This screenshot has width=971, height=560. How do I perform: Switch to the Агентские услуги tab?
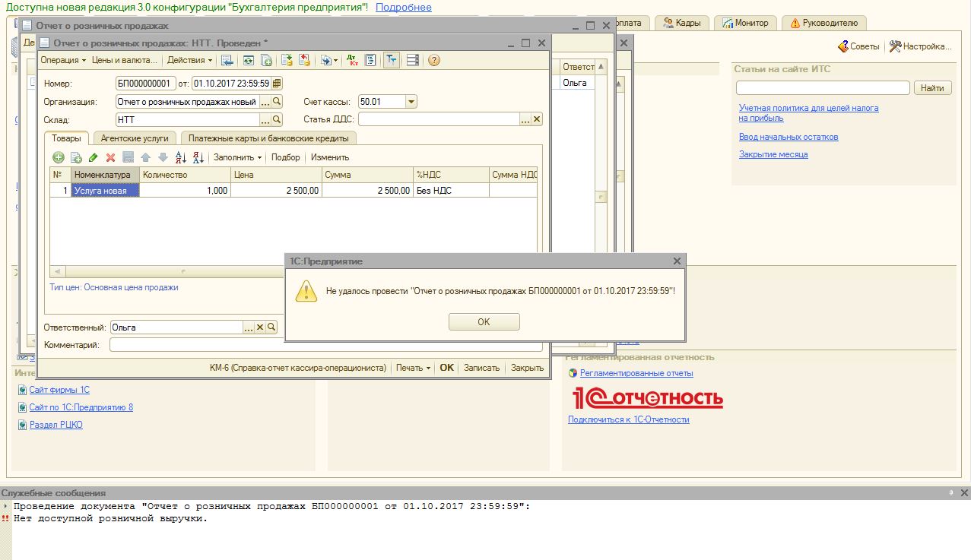click(x=135, y=138)
